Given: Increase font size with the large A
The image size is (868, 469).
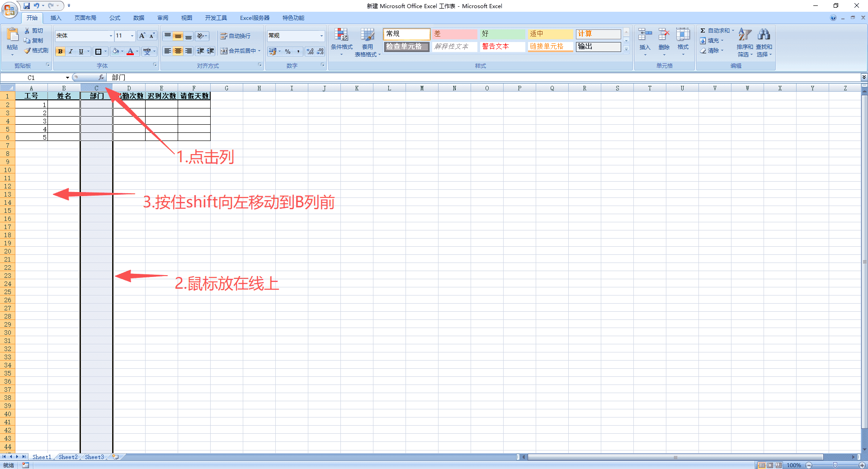Looking at the screenshot, I should click(142, 36).
